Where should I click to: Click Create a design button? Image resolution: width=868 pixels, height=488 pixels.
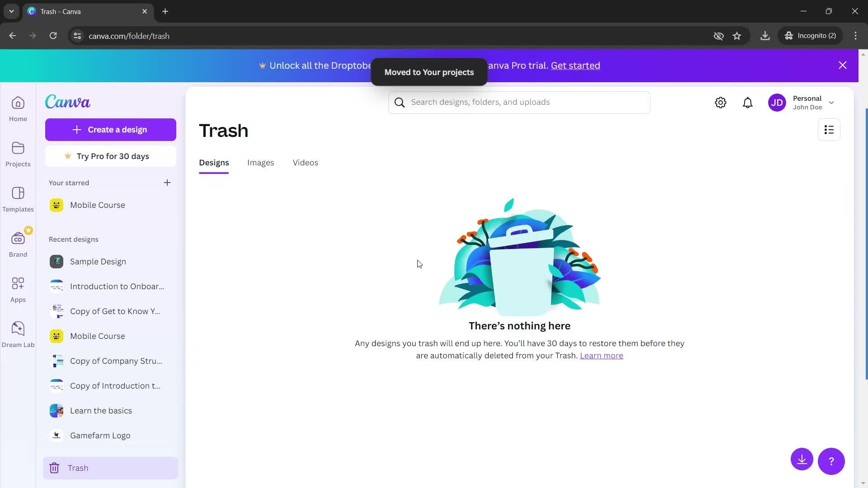coord(111,130)
